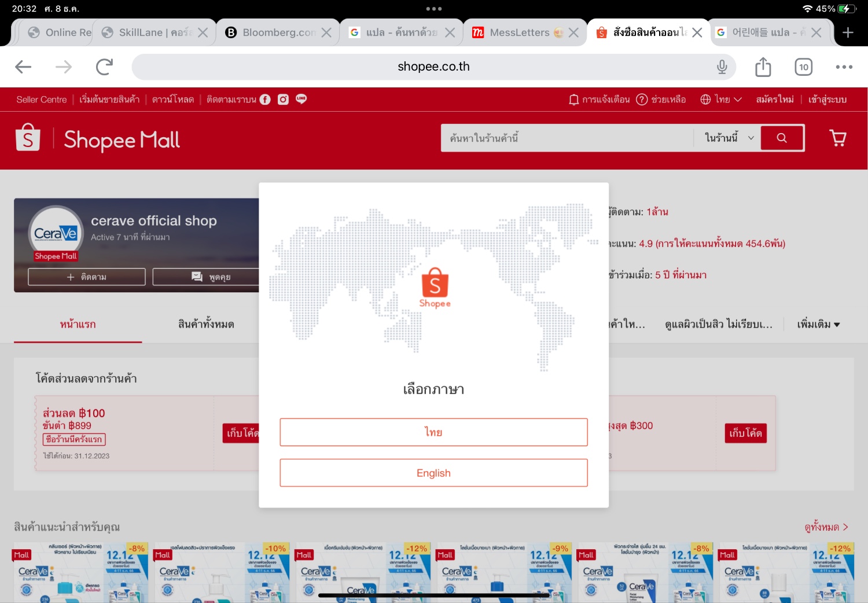This screenshot has height=603, width=868.
Task: Select the สินค้าทั้งหมด shop tab
Action: pyautogui.click(x=206, y=325)
